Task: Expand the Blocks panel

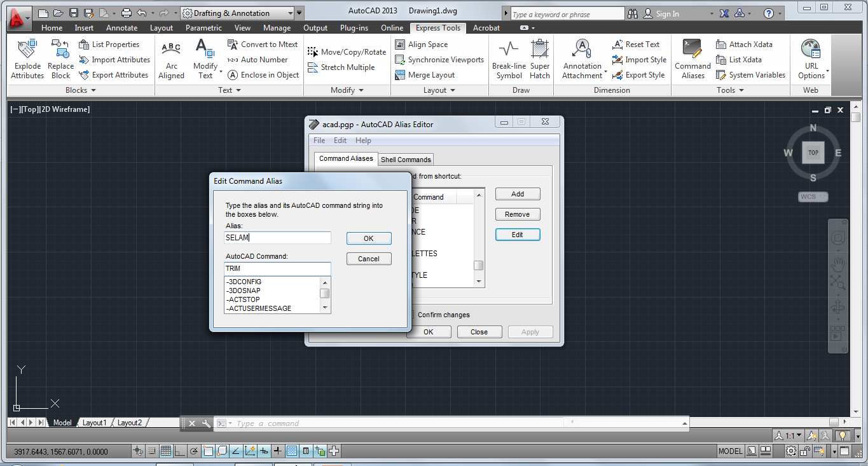Action: [81, 90]
